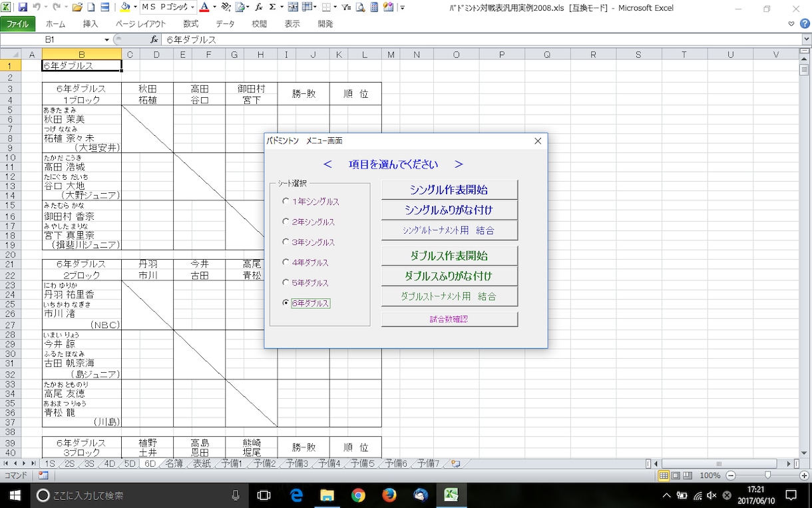Click the シングルトーナメント用 結合 button
This screenshot has width=812, height=508.
449,230
